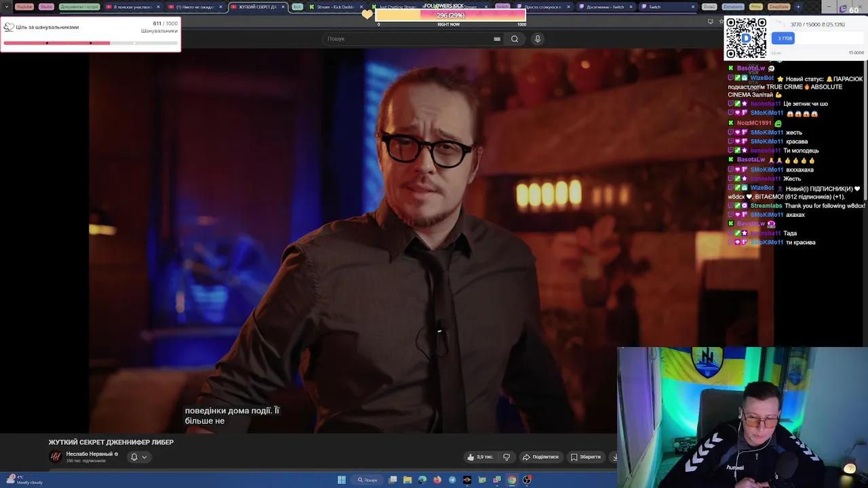Open the Dota2 tab group
This screenshot has height=488, width=868.
click(x=709, y=7)
